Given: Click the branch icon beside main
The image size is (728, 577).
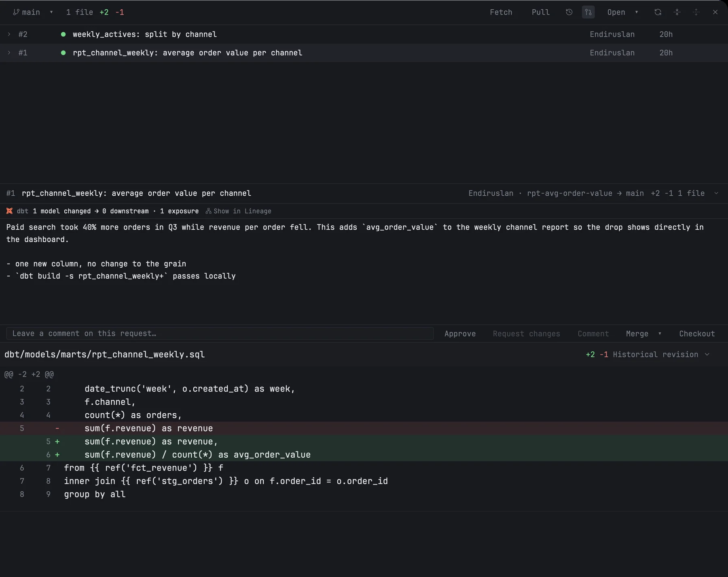Looking at the screenshot, I should point(16,12).
